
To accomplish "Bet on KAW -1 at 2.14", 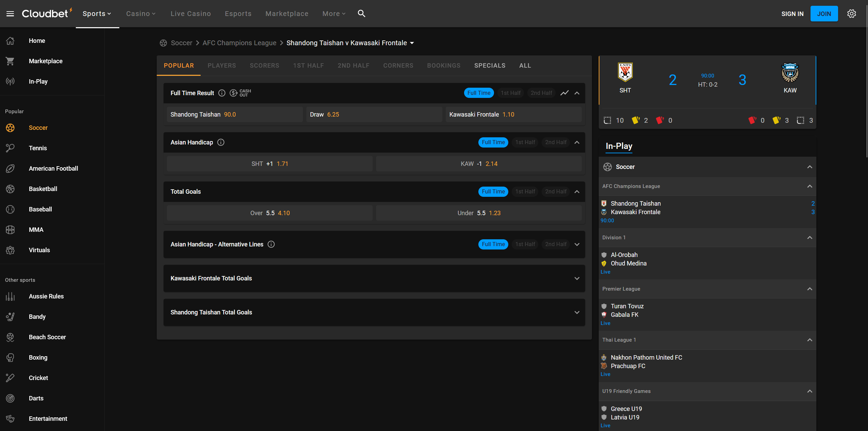I will pyautogui.click(x=479, y=164).
